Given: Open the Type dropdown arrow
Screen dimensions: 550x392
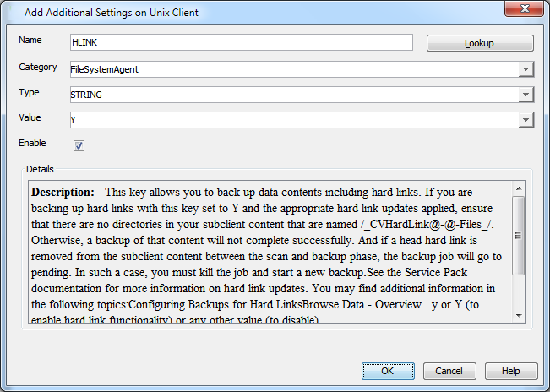Looking at the screenshot, I should point(525,95).
